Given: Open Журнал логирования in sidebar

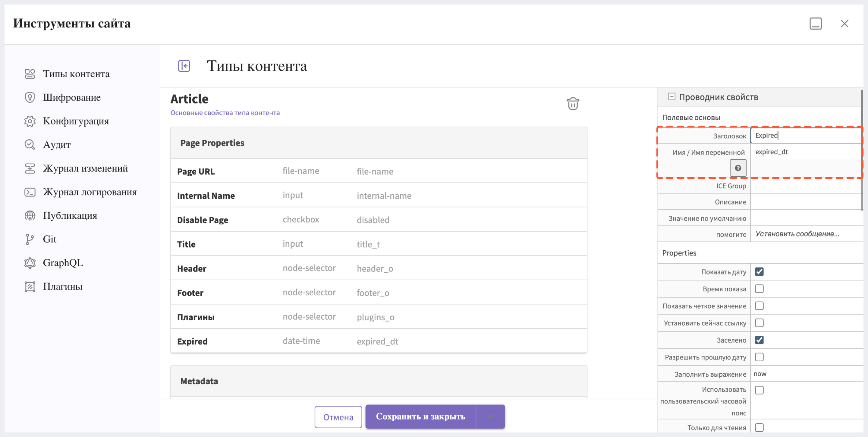Looking at the screenshot, I should [x=90, y=192].
